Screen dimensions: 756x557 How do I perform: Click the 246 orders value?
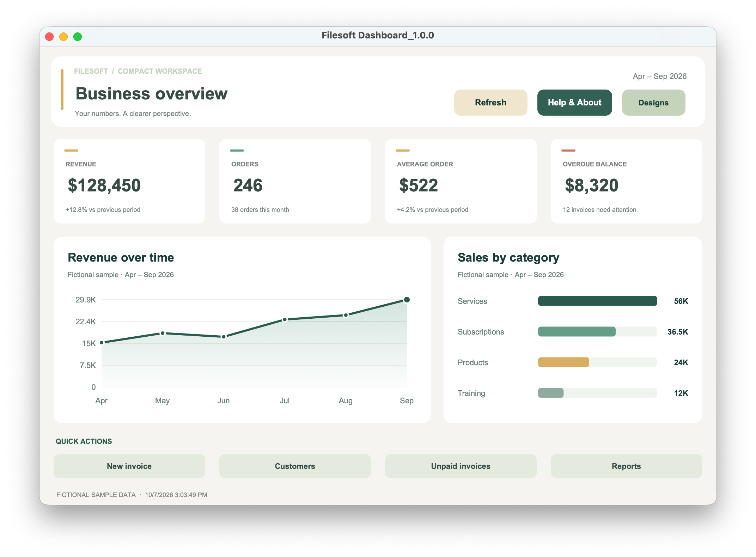pyautogui.click(x=248, y=185)
